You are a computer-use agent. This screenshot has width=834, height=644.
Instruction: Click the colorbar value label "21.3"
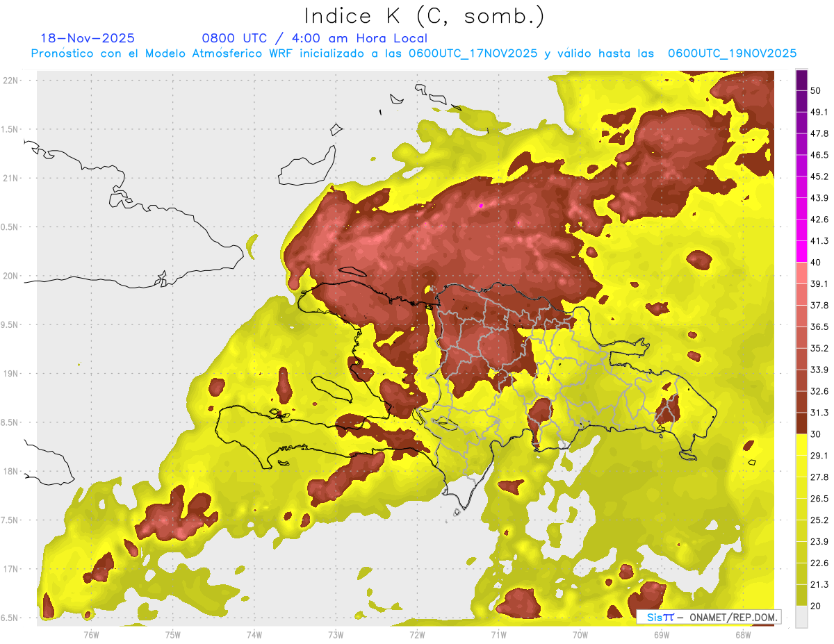coord(819,584)
